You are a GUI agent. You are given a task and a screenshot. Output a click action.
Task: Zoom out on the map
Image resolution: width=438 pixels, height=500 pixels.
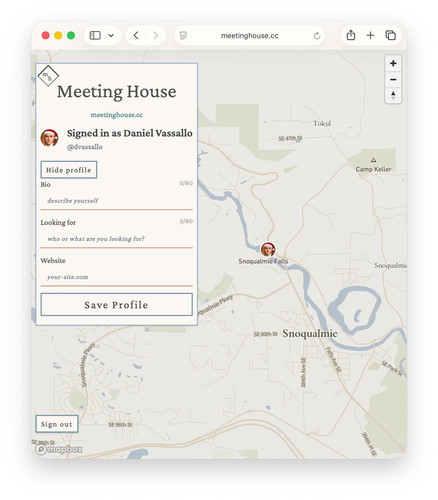(x=393, y=79)
